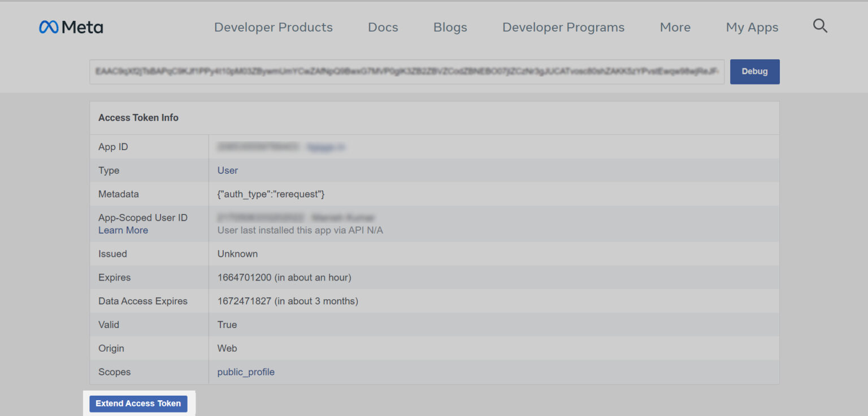The height and width of the screenshot is (416, 868).
Task: Select the Valid row label
Action: click(108, 325)
